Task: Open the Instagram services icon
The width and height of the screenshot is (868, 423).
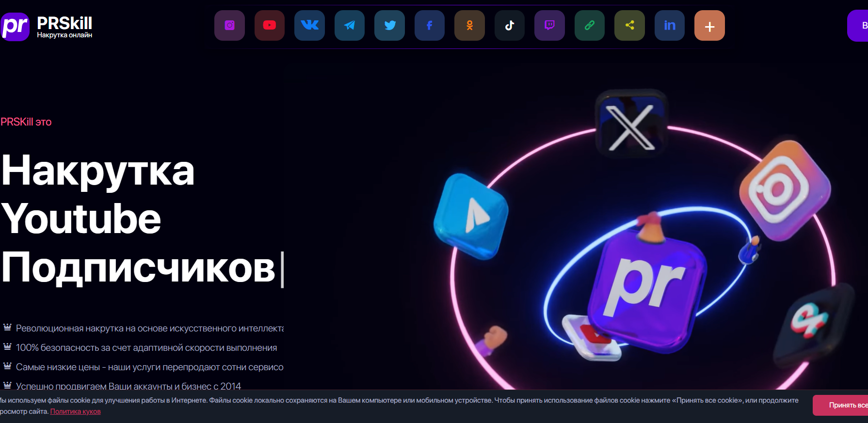Action: point(229,25)
